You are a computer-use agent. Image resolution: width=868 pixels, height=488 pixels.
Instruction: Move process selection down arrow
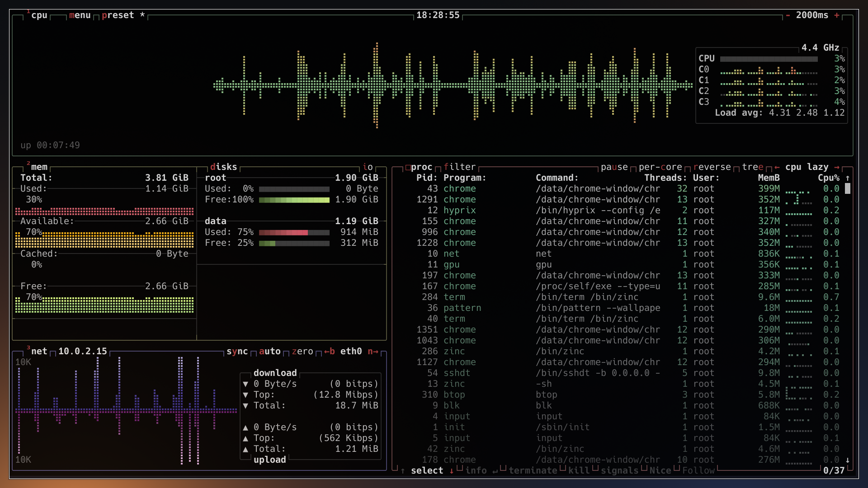[452, 470]
